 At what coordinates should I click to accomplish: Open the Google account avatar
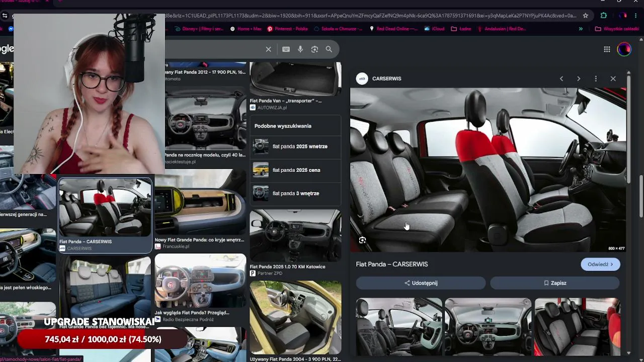[624, 49]
